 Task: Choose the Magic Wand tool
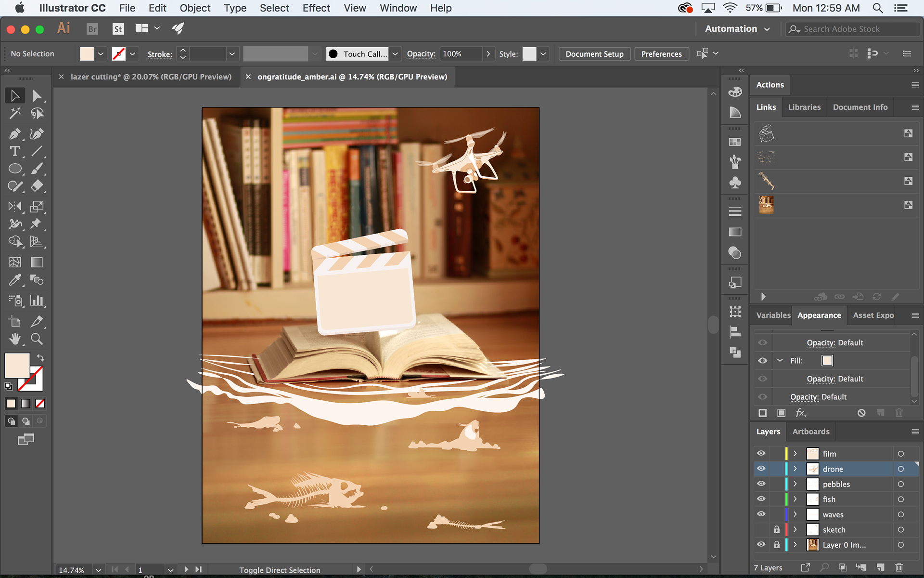(14, 113)
